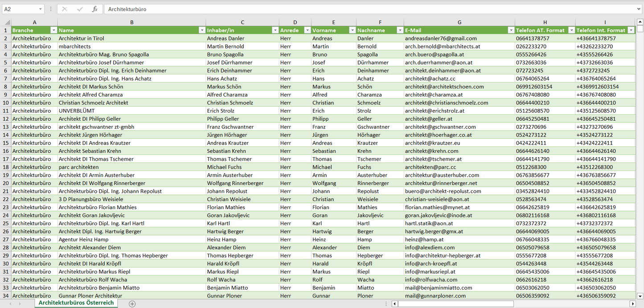The width and height of the screenshot is (644, 308).
Task: Open the Telefon Int. Format filter dropdown
Action: point(631,30)
